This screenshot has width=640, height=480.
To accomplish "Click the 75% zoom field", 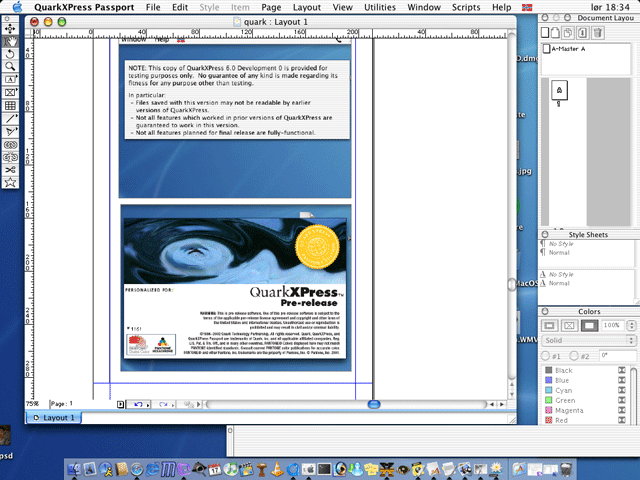I will coord(33,404).
